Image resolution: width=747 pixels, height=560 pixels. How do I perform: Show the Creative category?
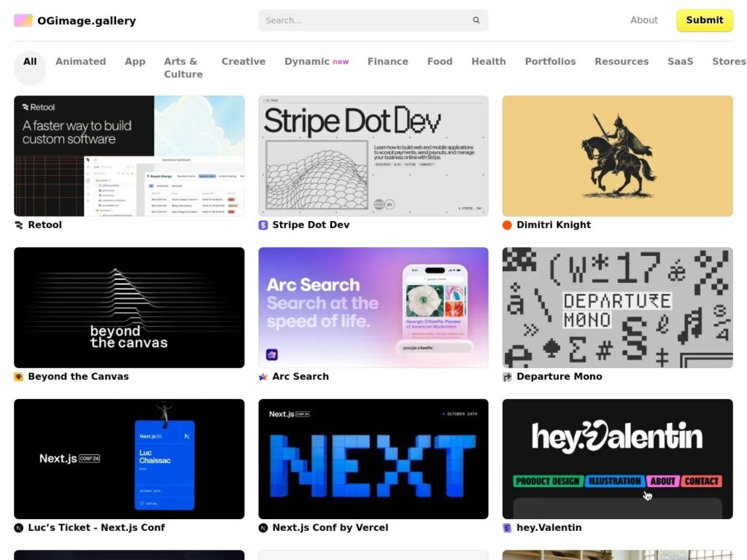point(244,61)
